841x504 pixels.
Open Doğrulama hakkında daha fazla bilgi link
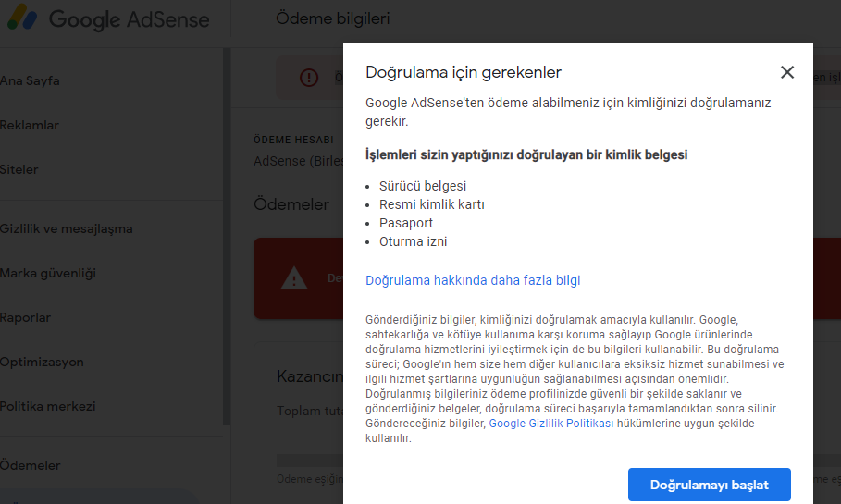[x=473, y=280]
